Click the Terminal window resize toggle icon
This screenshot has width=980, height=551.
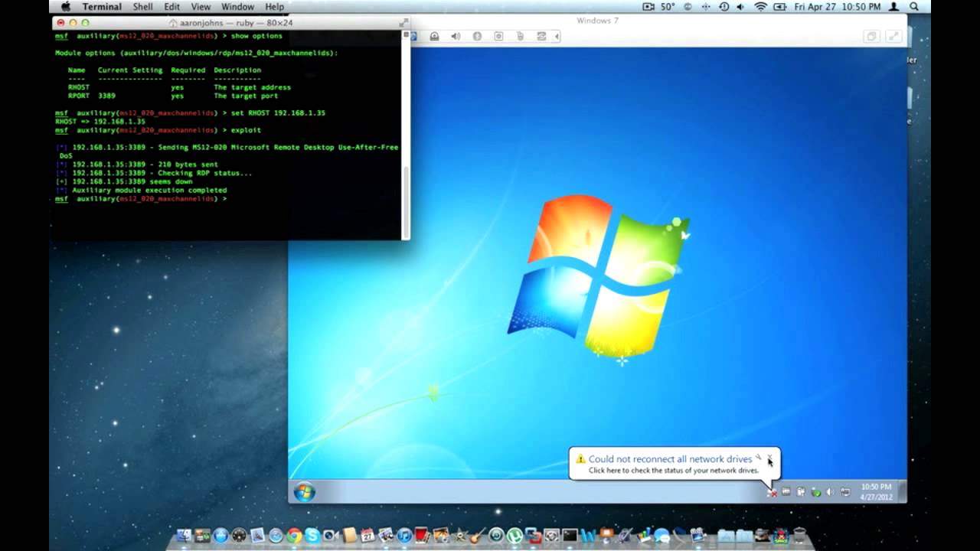[x=403, y=23]
